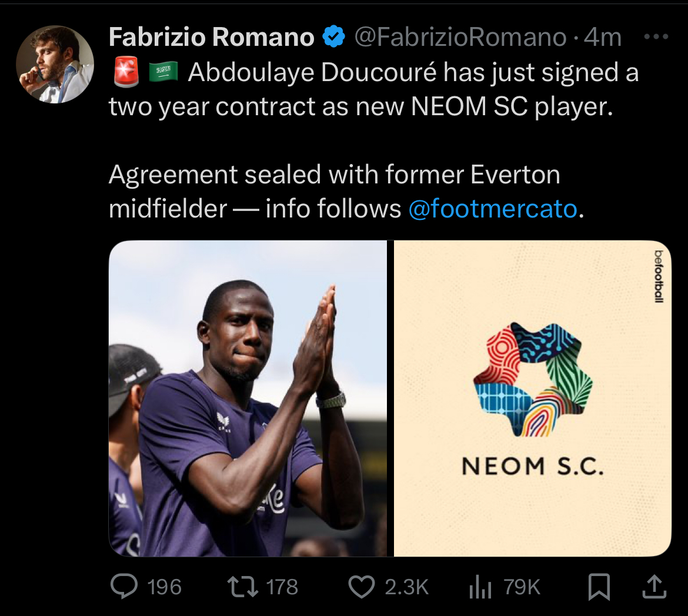Click the reply speech bubble icon
The image size is (688, 616).
(x=123, y=587)
